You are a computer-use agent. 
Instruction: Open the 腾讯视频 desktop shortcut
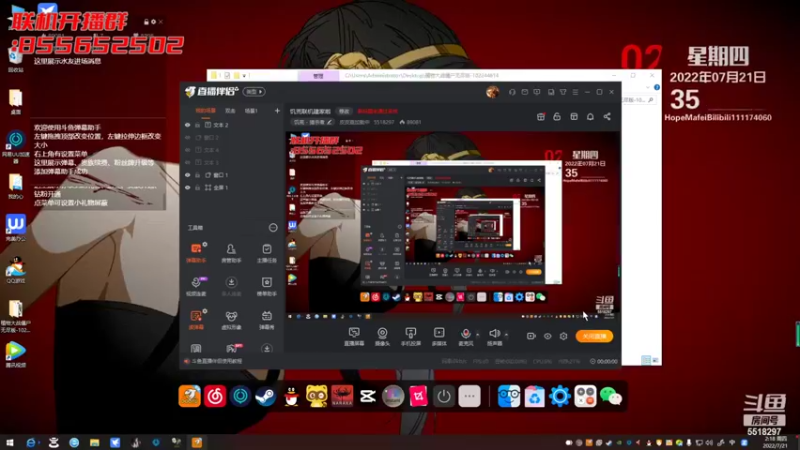coord(16,355)
